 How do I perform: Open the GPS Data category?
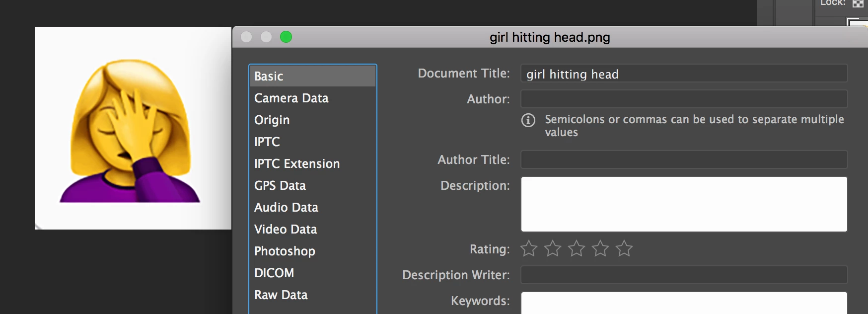[312, 185]
